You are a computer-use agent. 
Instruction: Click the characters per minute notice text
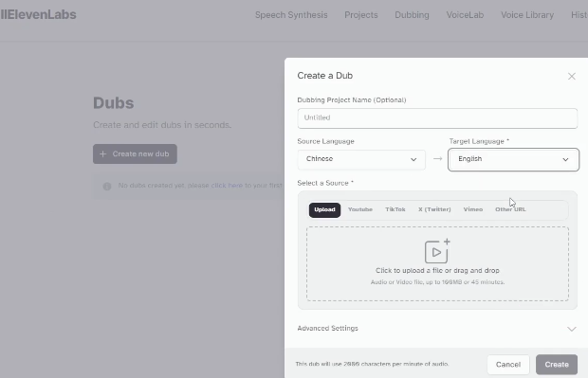pyautogui.click(x=372, y=364)
